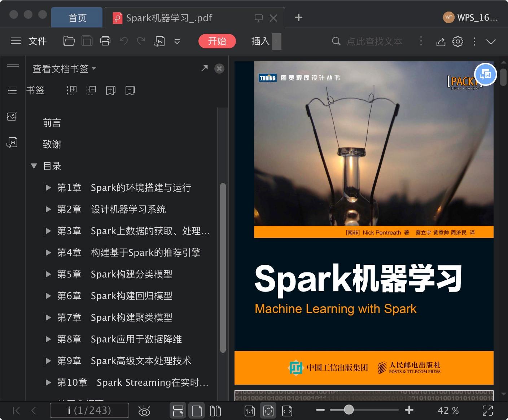Click the expand all bookmarks icon
Screen dimensions: 508x420
(x=72, y=90)
